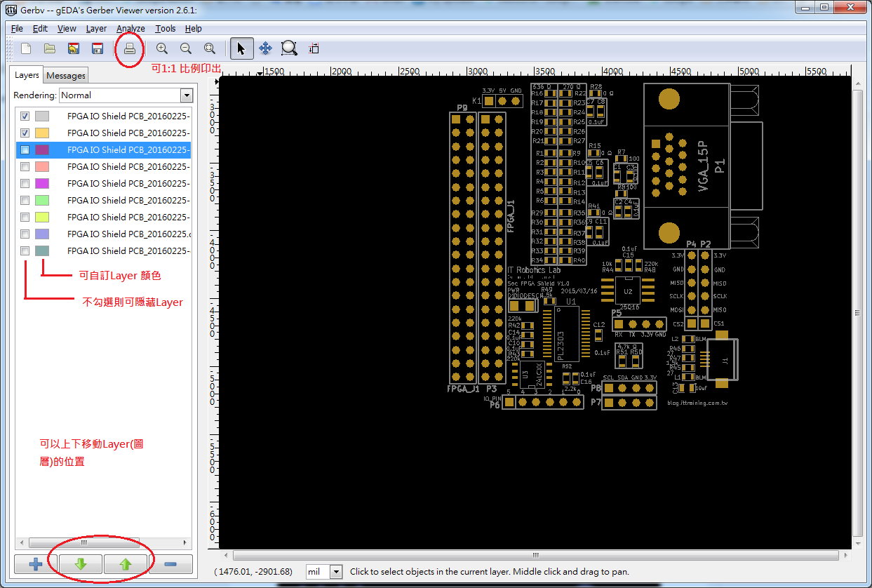The image size is (872, 588).
Task: Select the pointer selection tool
Action: click(241, 48)
